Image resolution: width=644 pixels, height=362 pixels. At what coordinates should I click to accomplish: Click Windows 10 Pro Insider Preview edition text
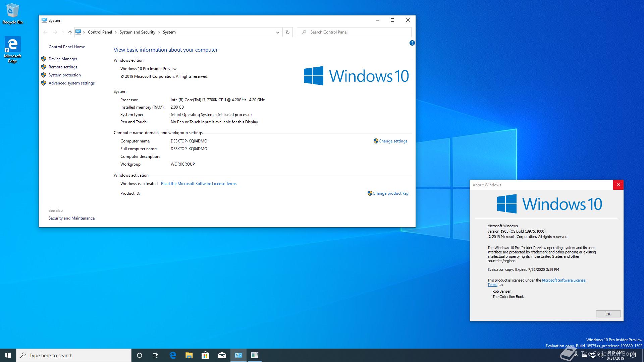(x=148, y=69)
